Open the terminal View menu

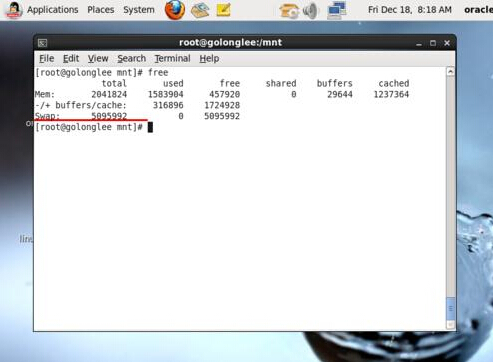(98, 58)
